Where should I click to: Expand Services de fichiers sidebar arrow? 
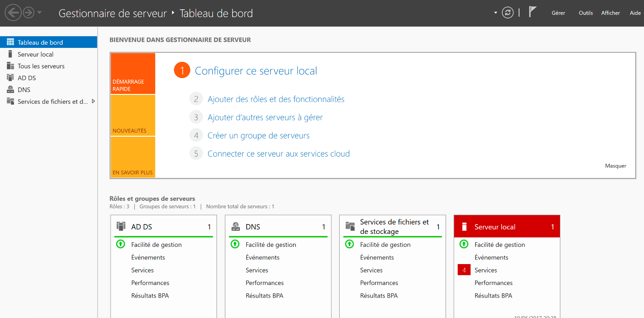pyautogui.click(x=93, y=101)
